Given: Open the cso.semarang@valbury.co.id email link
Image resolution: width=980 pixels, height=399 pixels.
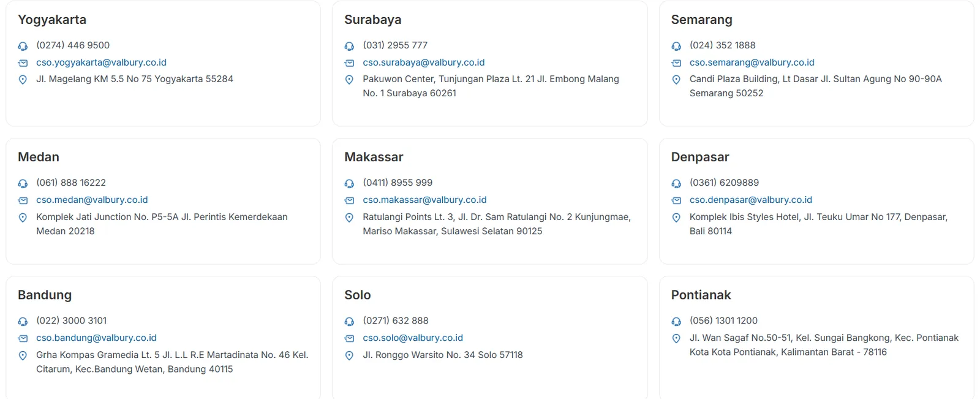Looking at the screenshot, I should (x=752, y=63).
